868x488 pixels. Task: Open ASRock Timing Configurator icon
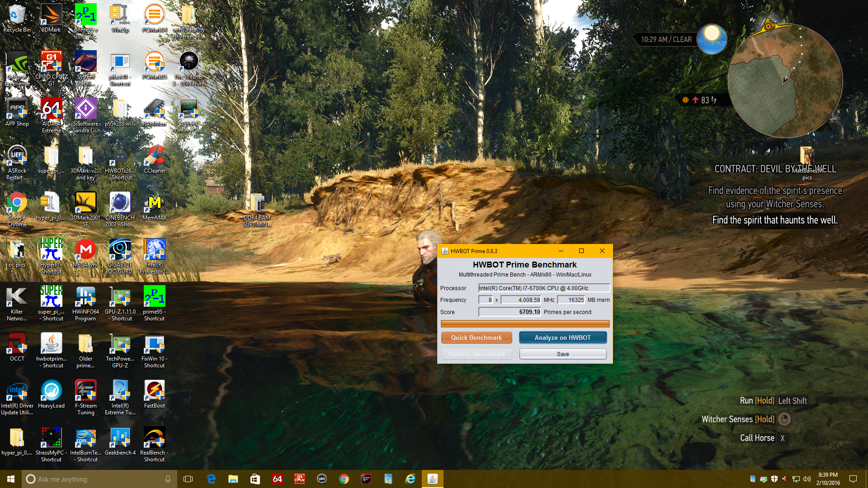189,115
